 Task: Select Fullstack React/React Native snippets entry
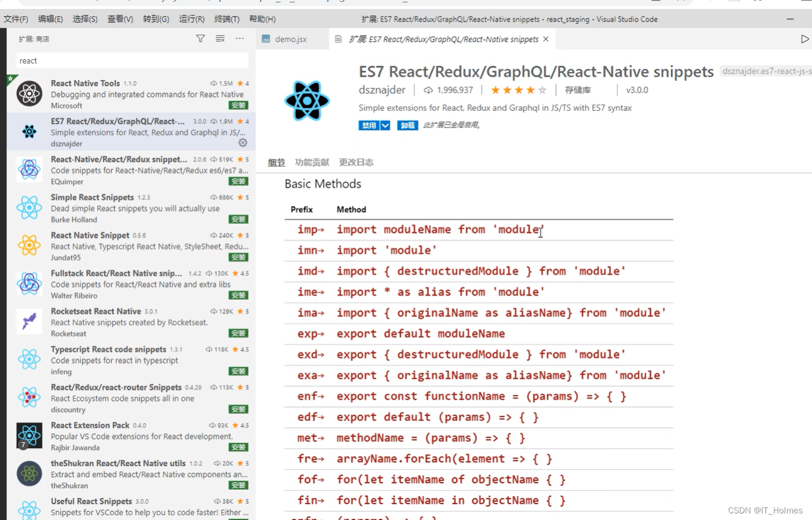pos(131,284)
